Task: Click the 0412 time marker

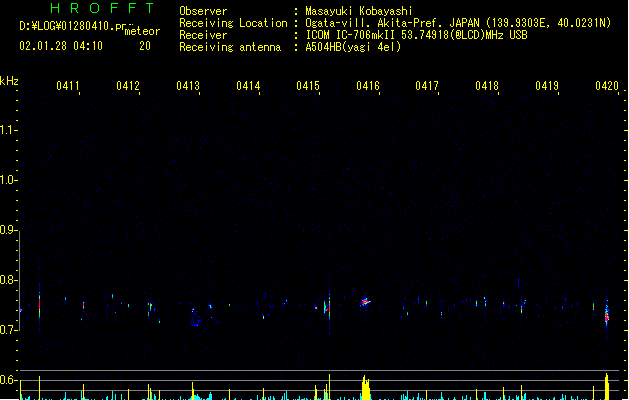Action: 128,86
